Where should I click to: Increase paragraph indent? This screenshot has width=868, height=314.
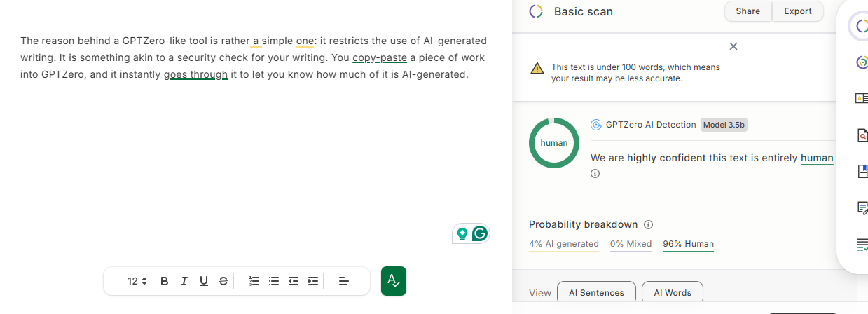click(x=313, y=281)
